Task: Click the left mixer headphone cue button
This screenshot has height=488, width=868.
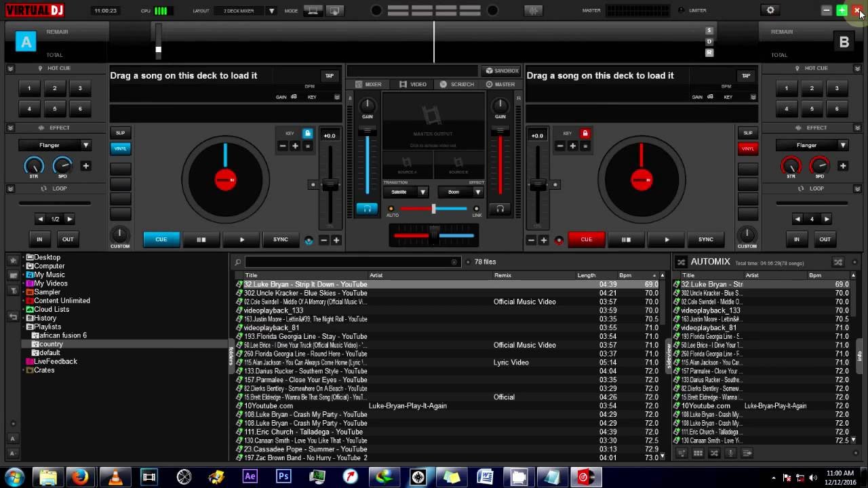Action: 366,209
